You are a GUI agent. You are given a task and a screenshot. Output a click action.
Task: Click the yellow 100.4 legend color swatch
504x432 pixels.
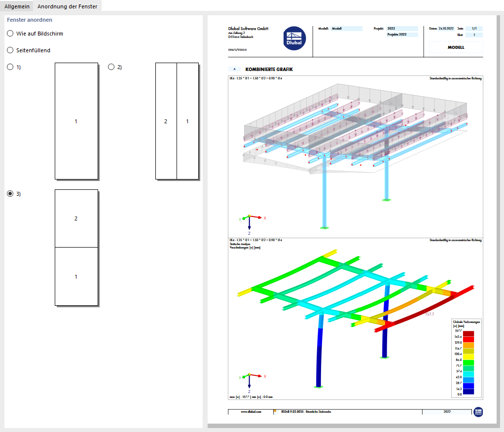point(468,357)
